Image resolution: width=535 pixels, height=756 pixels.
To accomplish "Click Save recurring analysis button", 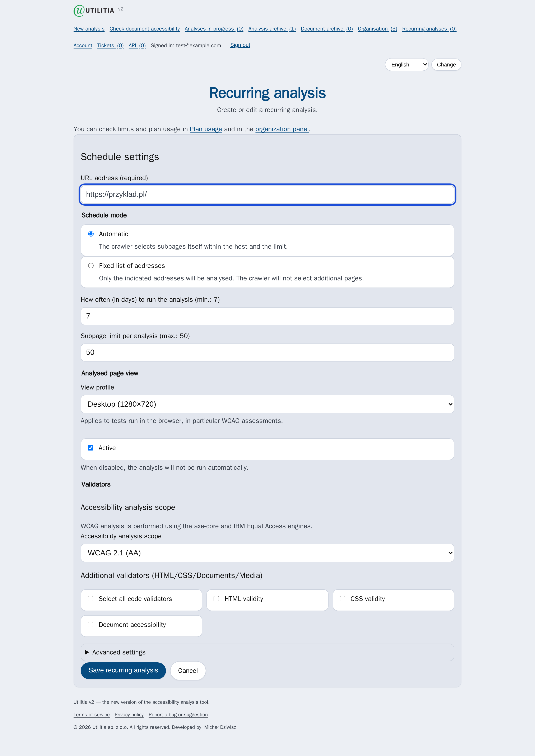I will pos(123,670).
